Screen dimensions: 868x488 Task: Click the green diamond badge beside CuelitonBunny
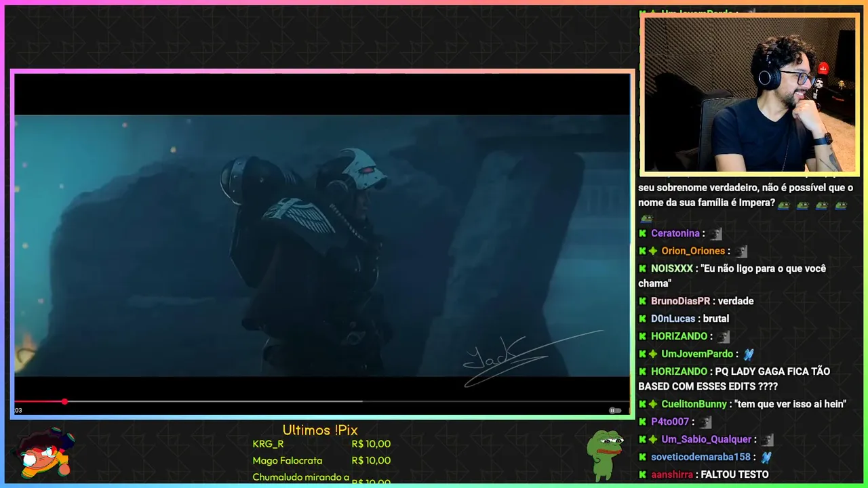tap(653, 404)
